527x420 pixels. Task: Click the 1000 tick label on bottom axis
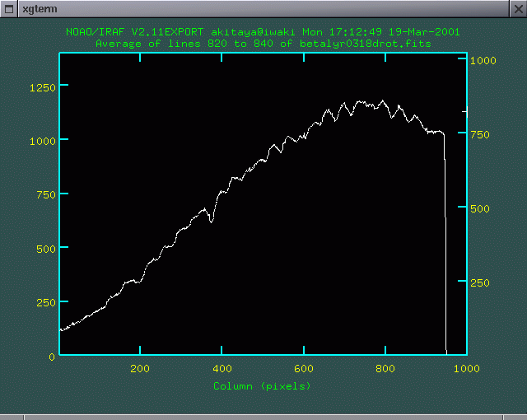click(x=467, y=369)
